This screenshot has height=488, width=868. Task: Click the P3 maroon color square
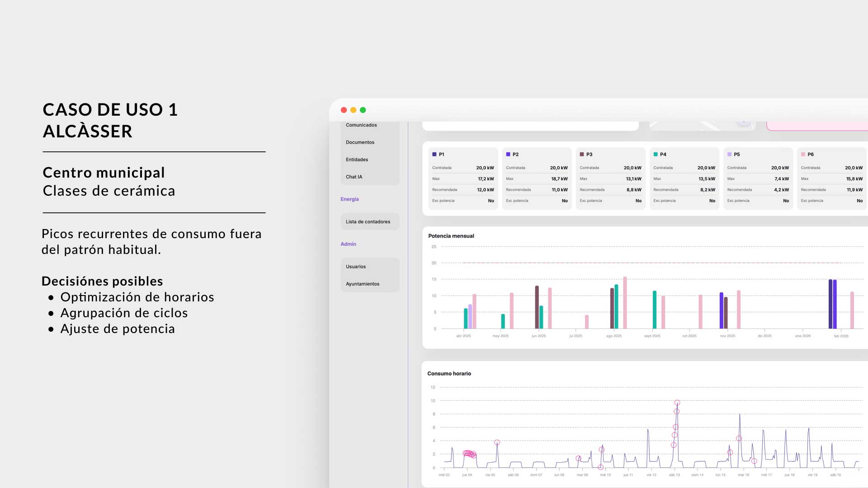coord(582,154)
